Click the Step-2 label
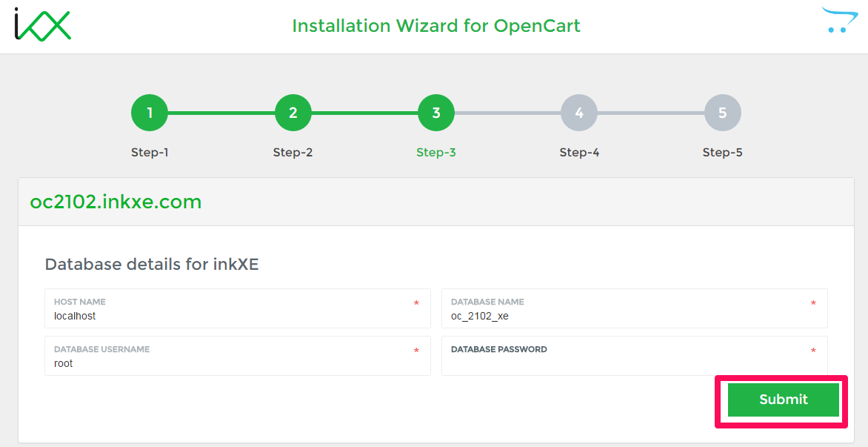Screen dimensions: 868x447 pos(293,152)
